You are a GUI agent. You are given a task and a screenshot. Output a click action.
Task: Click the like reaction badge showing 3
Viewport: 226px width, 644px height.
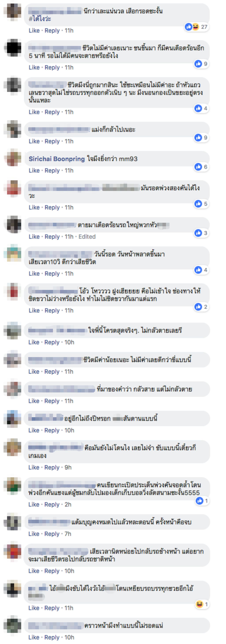tap(201, 233)
